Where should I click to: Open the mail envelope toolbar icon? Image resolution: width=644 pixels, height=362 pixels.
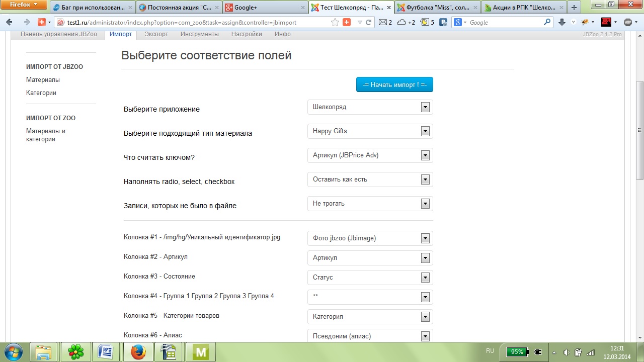click(383, 22)
